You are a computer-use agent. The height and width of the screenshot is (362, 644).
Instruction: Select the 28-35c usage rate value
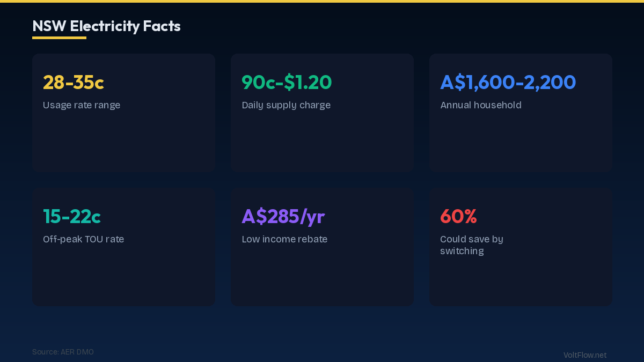tap(73, 83)
